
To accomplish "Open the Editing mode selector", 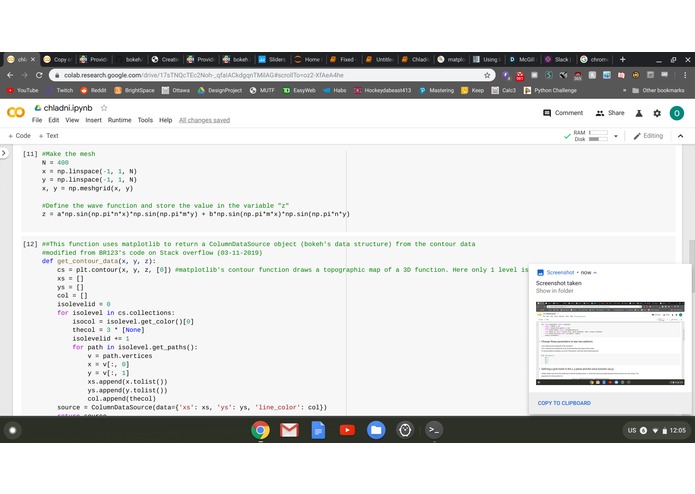I will (x=648, y=136).
